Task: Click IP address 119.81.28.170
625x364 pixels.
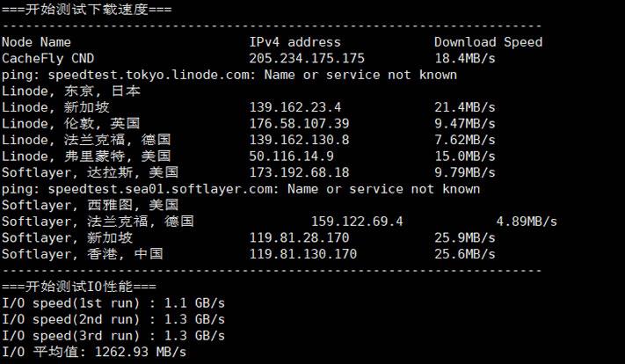Action: coord(299,237)
